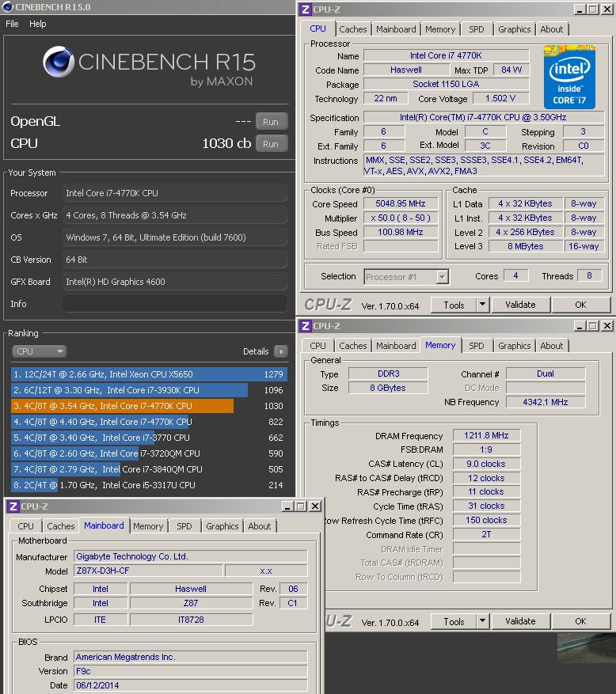
Task: Click CPU-Z icon in Mainboard window title bar
Action: pos(13,506)
